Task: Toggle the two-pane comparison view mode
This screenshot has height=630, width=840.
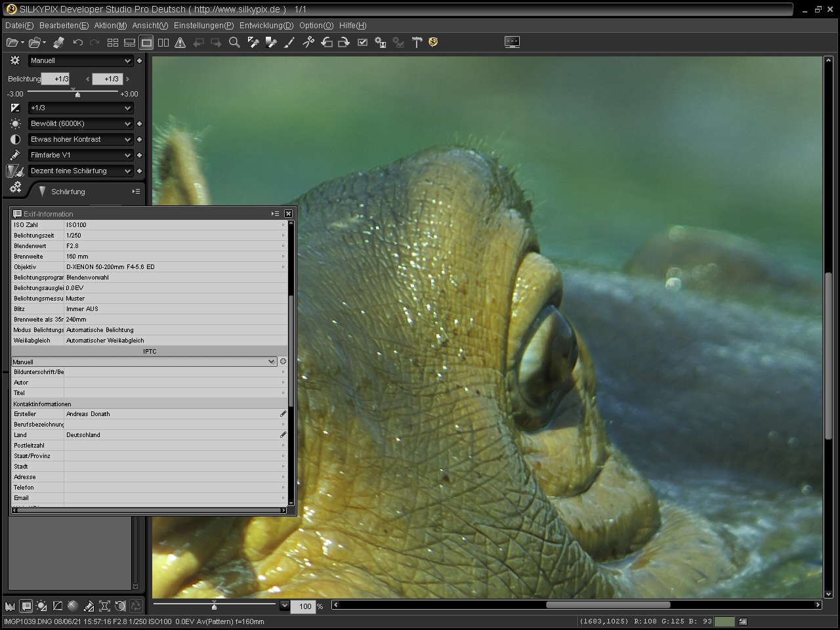Action: pyautogui.click(x=163, y=42)
